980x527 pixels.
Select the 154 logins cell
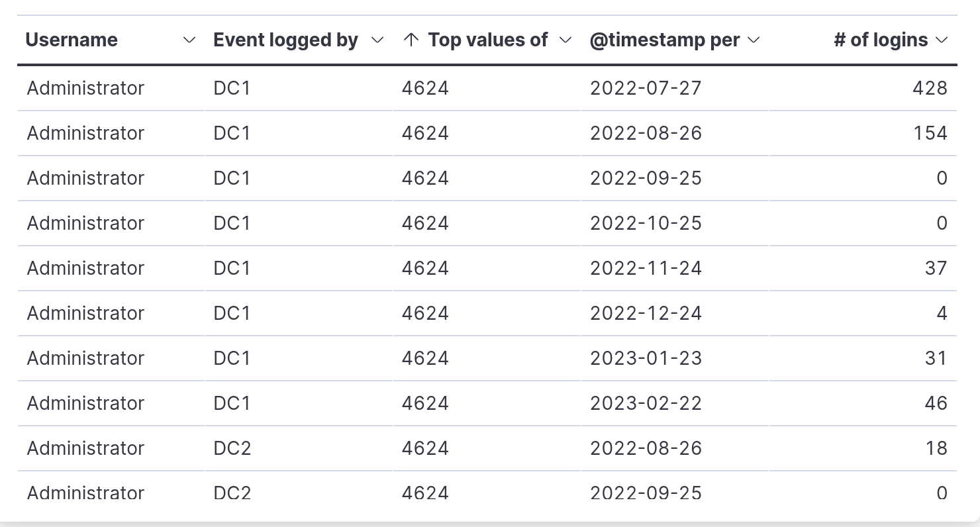(863, 133)
